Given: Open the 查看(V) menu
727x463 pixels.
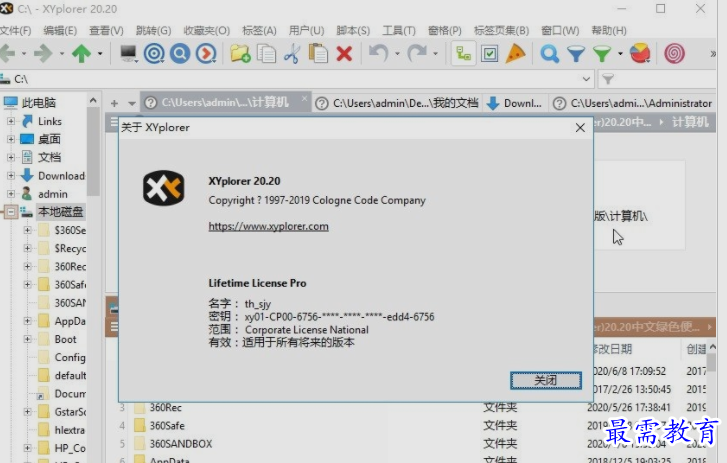Looking at the screenshot, I should 106,31.
